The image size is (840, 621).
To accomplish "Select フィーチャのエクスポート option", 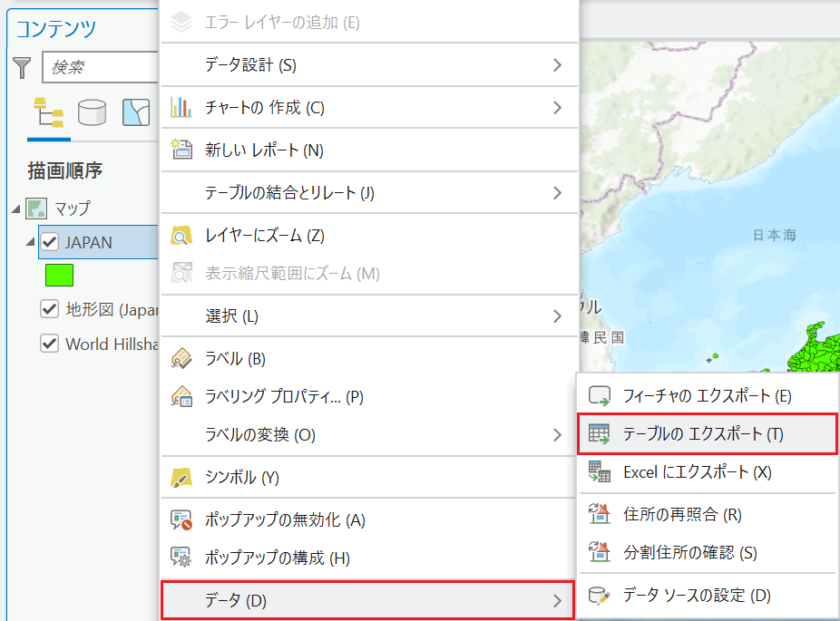I will (708, 395).
